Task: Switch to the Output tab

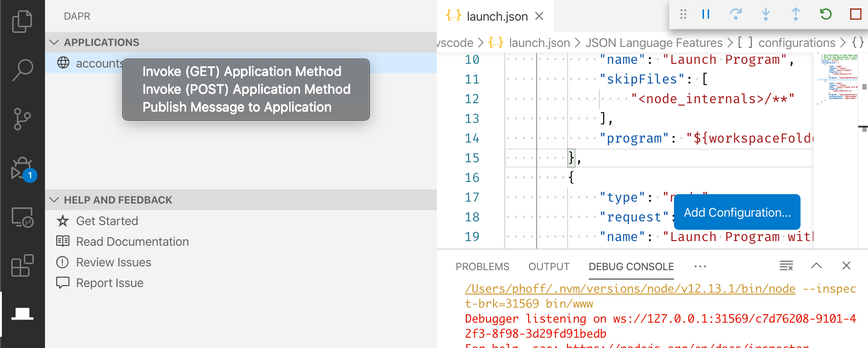Action: [x=549, y=266]
